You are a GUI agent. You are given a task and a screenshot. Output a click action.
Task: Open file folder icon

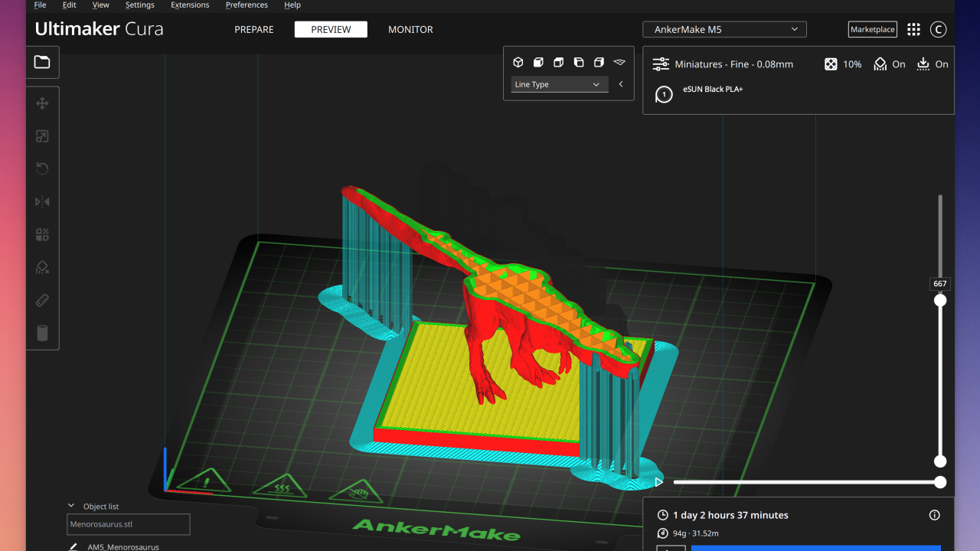click(x=42, y=62)
